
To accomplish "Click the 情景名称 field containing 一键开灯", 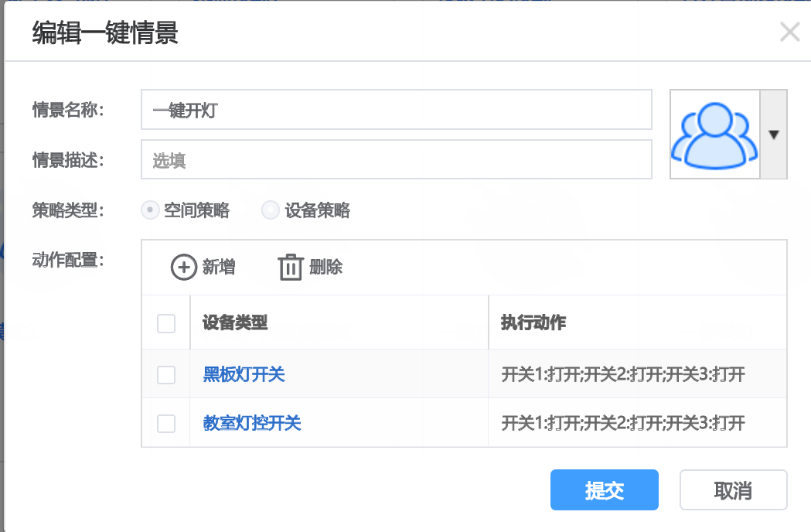I will coord(396,110).
